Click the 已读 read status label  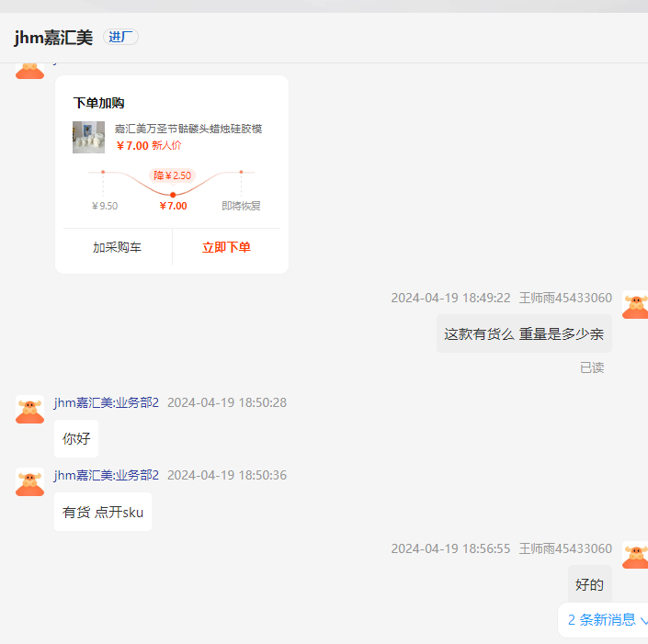(592, 367)
